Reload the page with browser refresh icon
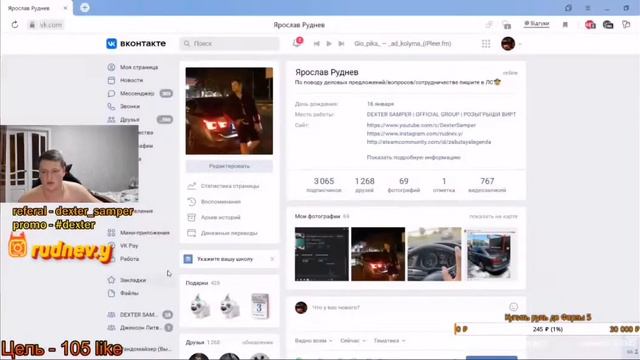Screen dimensions: 640x360 tap(15, 25)
